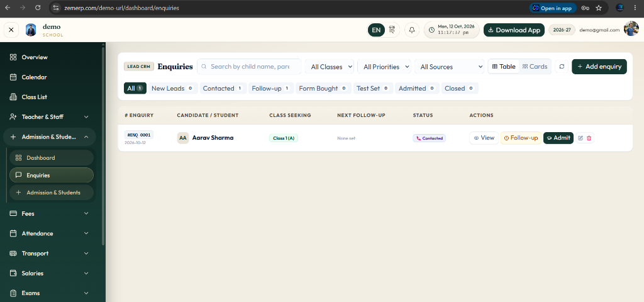Click the #ENQ-0001 enquiry number

(x=139, y=135)
